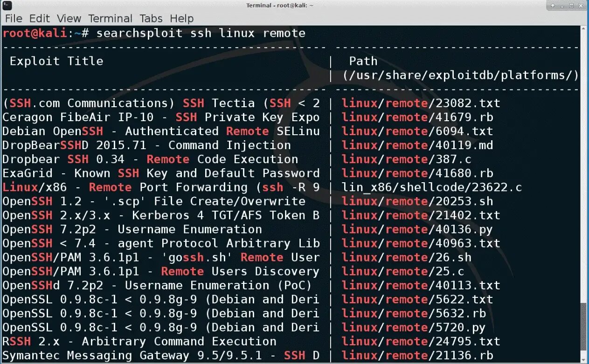589x364 pixels.
Task: Click the root@kali prompt text
Action: click(35, 34)
